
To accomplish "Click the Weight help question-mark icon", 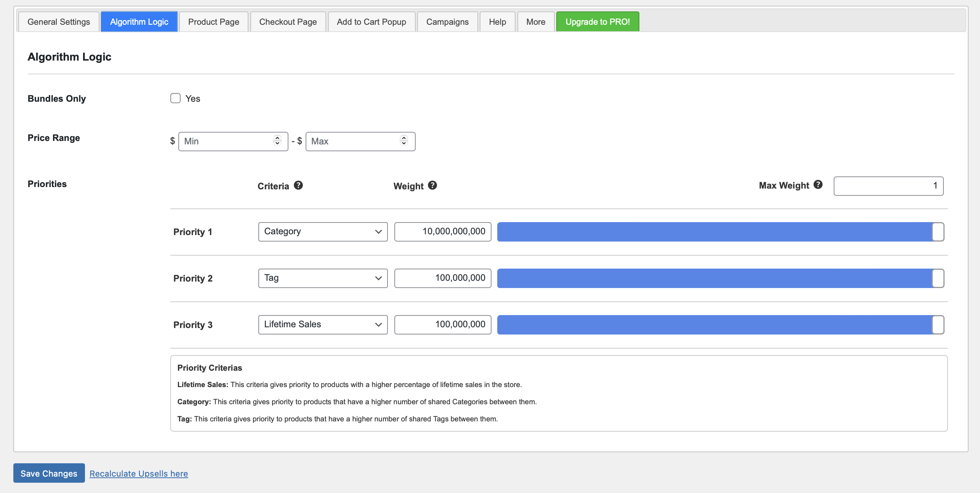I will (432, 186).
